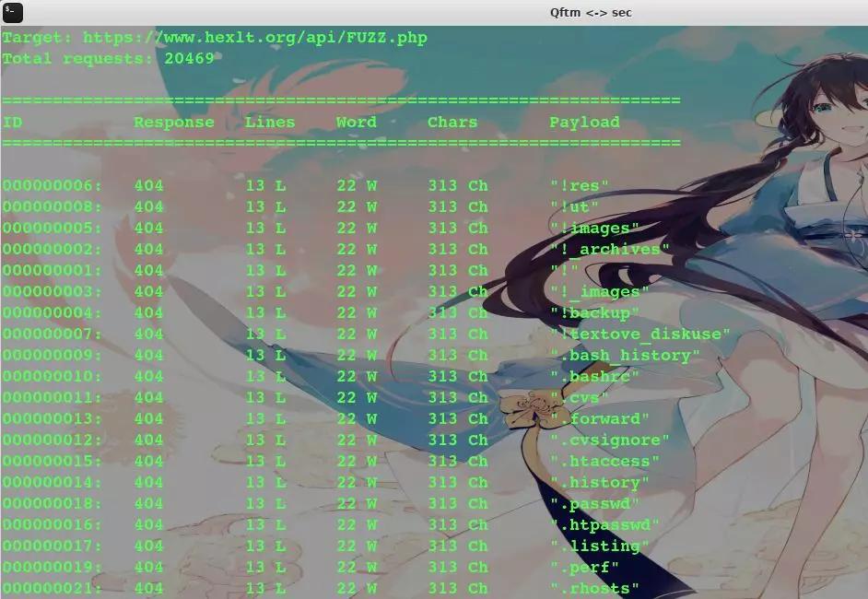This screenshot has height=599, width=868.
Task: Click payload ".listing"
Action: (x=599, y=546)
